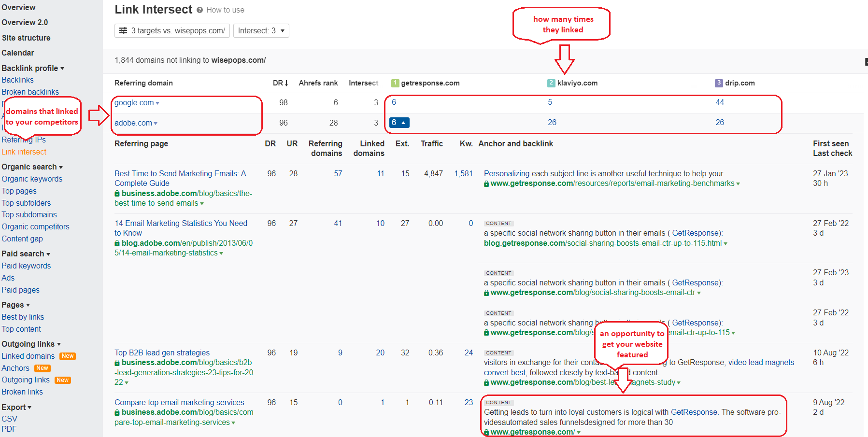The width and height of the screenshot is (868, 437).
Task: Click the getresponse.com column header
Action: [430, 83]
